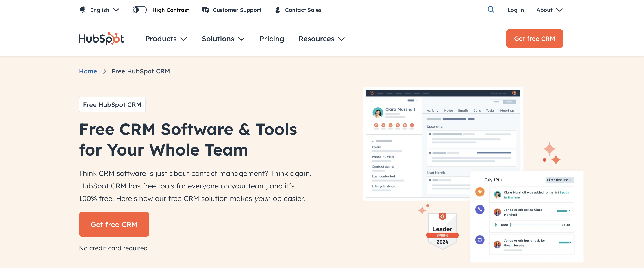
Task: Click the Contact Sales user icon
Action: tap(277, 9)
